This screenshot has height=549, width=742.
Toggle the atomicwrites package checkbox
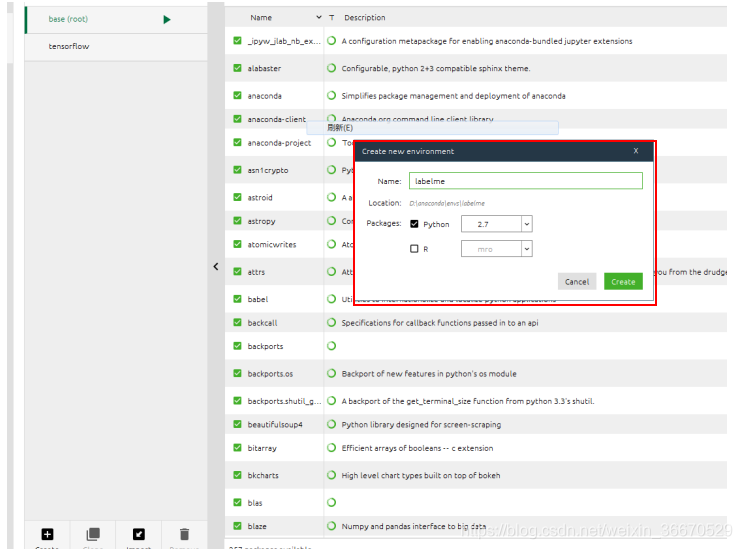[238, 244]
